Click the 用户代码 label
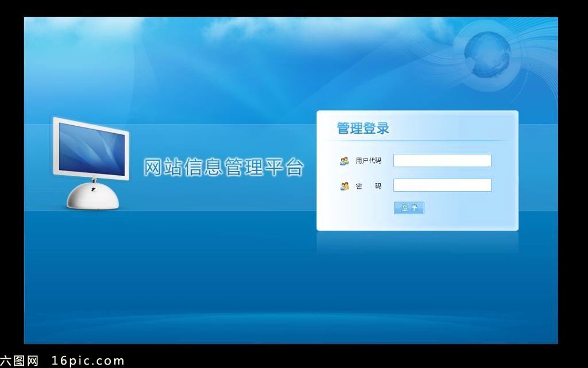 coord(369,161)
